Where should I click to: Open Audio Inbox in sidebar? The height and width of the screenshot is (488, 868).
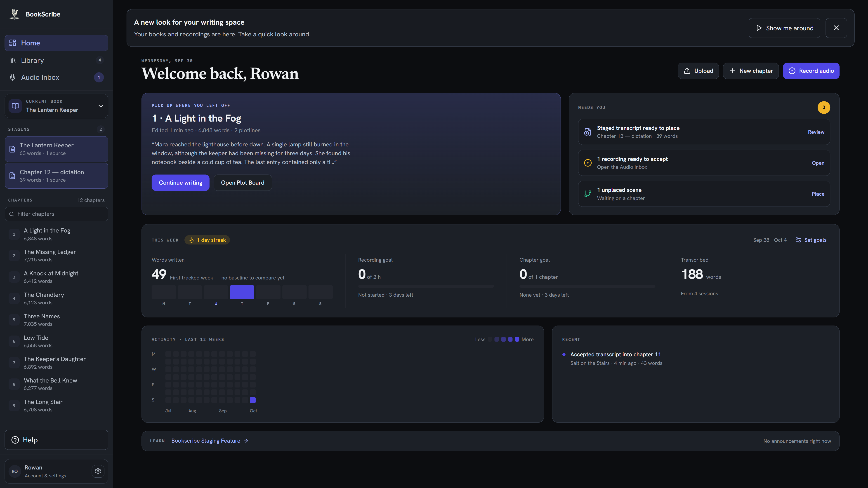click(56, 77)
